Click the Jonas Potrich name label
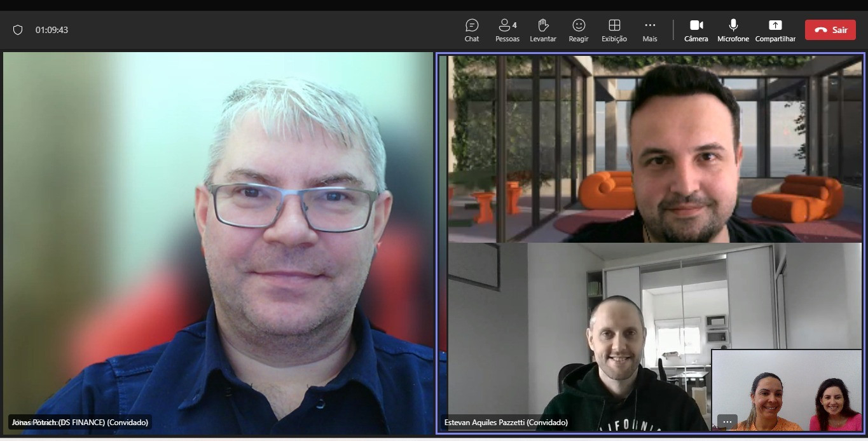The height and width of the screenshot is (441, 868). (80, 422)
